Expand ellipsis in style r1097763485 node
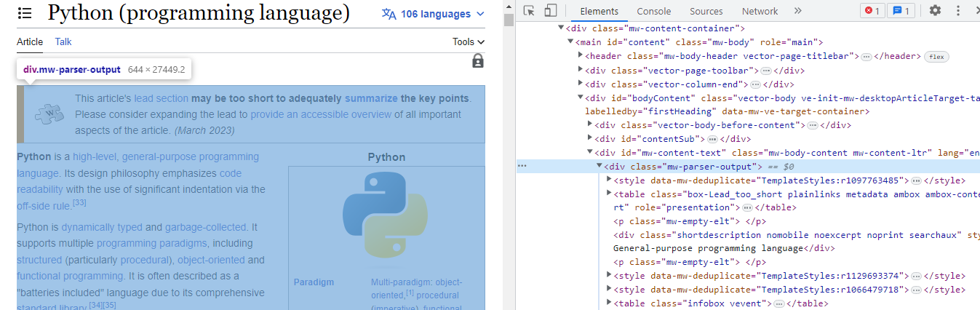This screenshot has height=310, width=980. click(x=917, y=180)
